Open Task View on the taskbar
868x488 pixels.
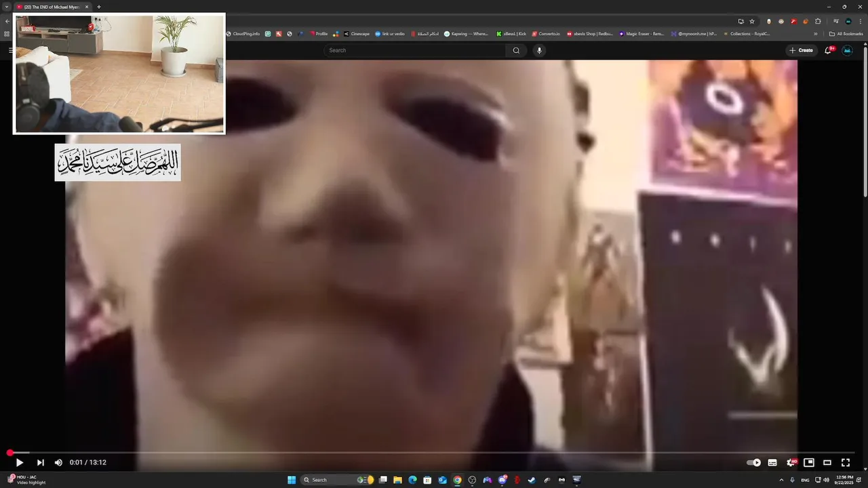383,480
